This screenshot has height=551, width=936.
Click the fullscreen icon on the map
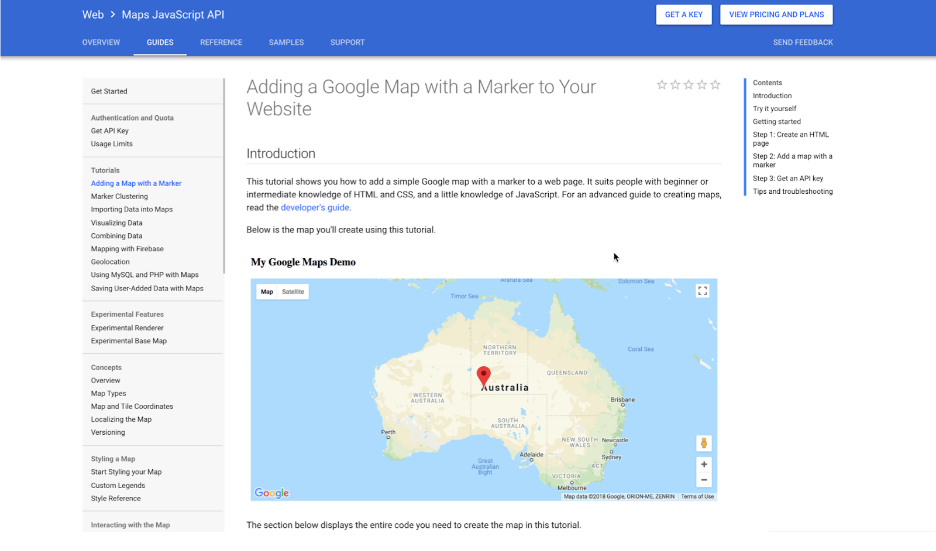[702, 291]
